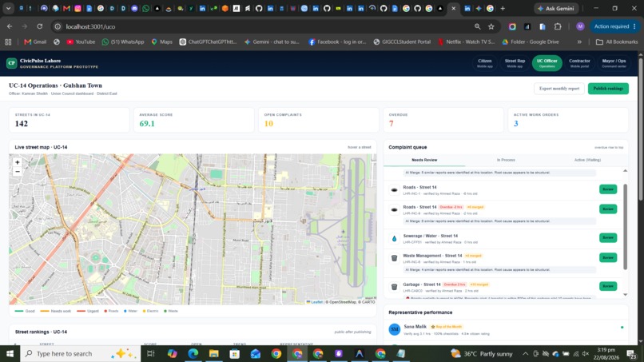Review the Waste Management complaint
The height and width of the screenshot is (362, 644).
tap(608, 257)
